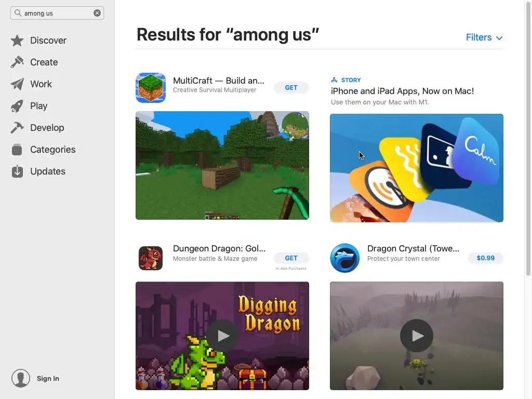The height and width of the screenshot is (399, 532).
Task: Click the Sign In account button
Action: tap(35, 378)
